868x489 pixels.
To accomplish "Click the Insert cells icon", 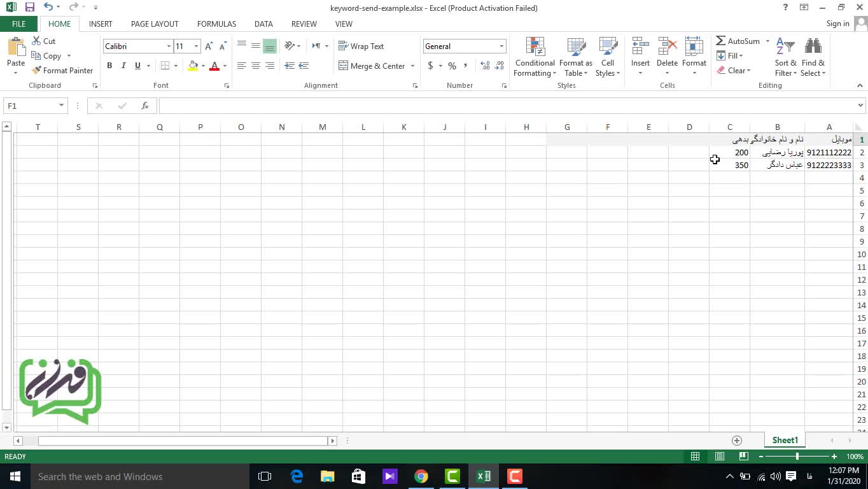I will 640,48.
